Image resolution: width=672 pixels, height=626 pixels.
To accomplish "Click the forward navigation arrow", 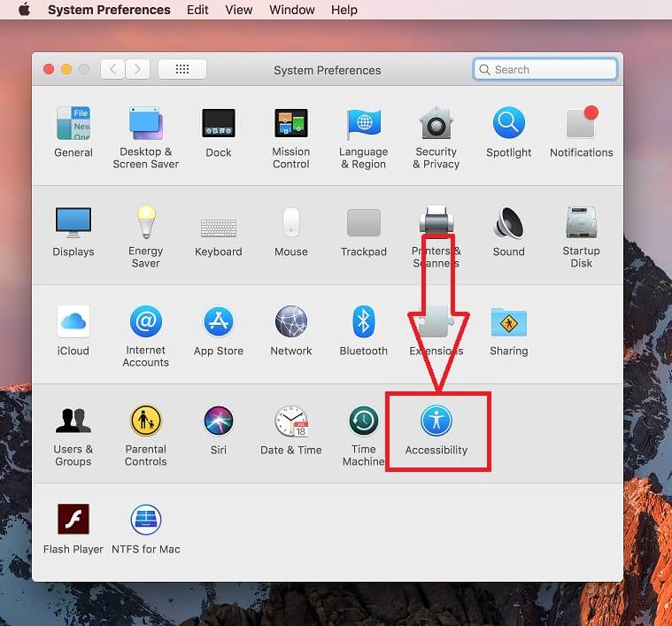I will point(137,69).
